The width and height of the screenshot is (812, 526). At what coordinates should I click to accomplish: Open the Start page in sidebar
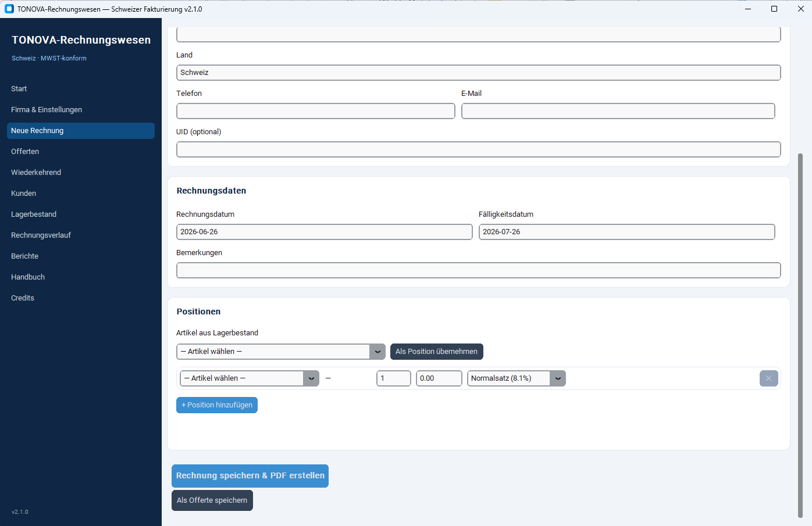81,89
